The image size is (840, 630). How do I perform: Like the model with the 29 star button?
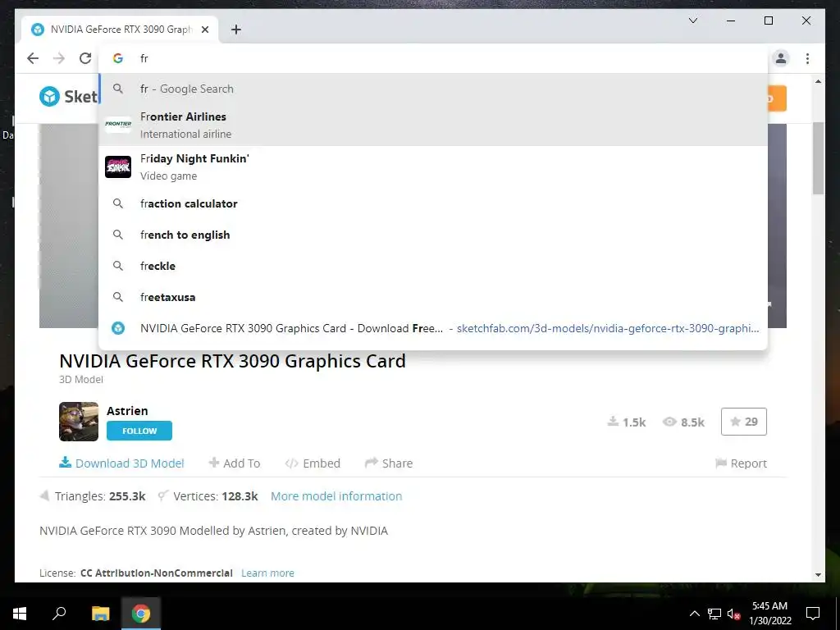(744, 422)
